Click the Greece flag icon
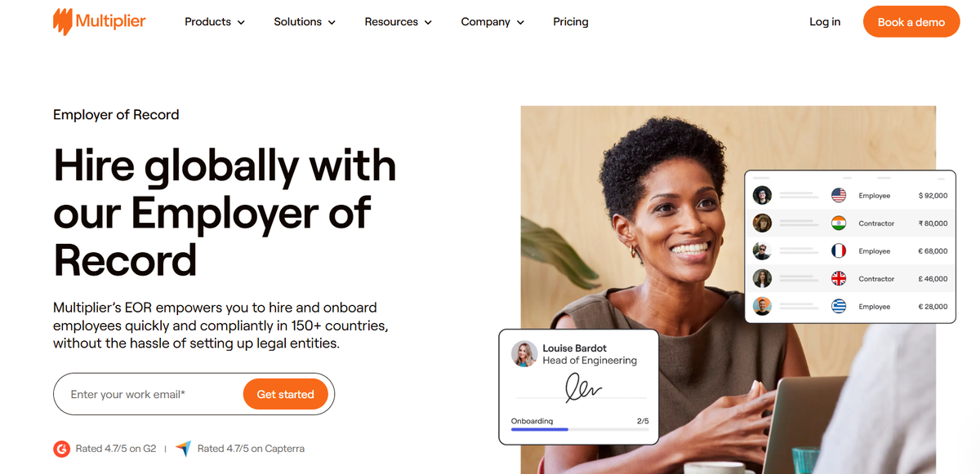The image size is (980, 474). pyautogui.click(x=839, y=307)
